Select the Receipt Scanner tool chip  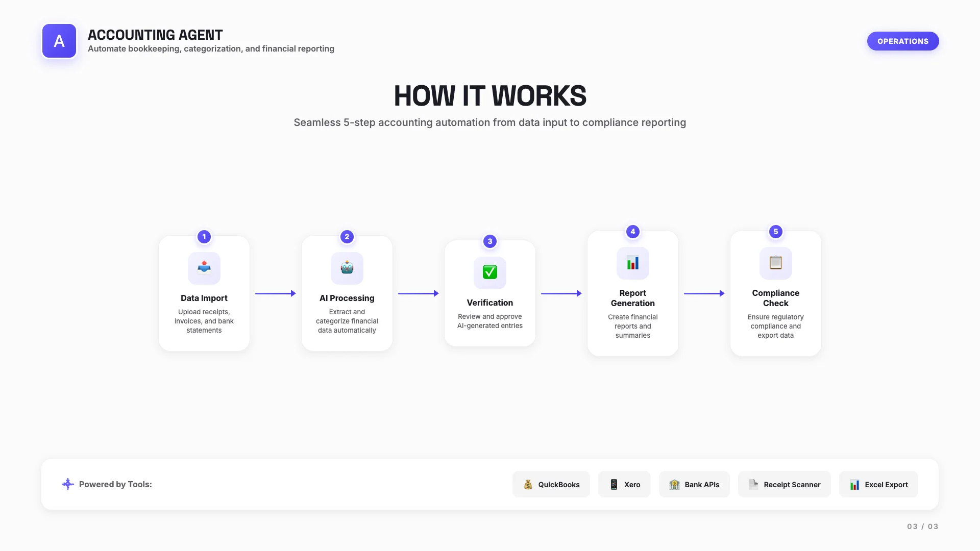(x=784, y=485)
